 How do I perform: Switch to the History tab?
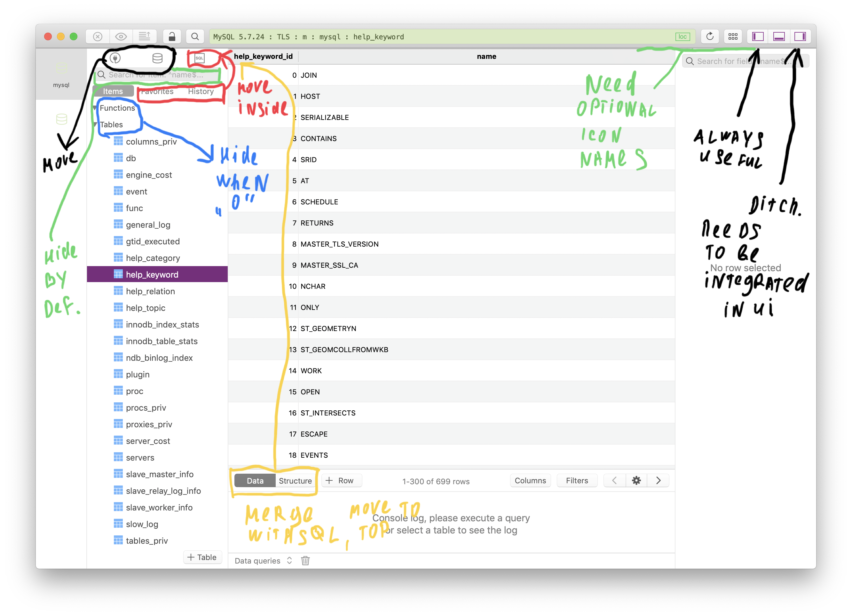(x=201, y=91)
